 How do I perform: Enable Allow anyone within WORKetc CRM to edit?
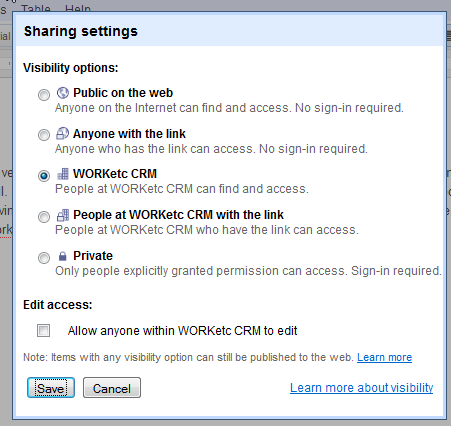(44, 330)
